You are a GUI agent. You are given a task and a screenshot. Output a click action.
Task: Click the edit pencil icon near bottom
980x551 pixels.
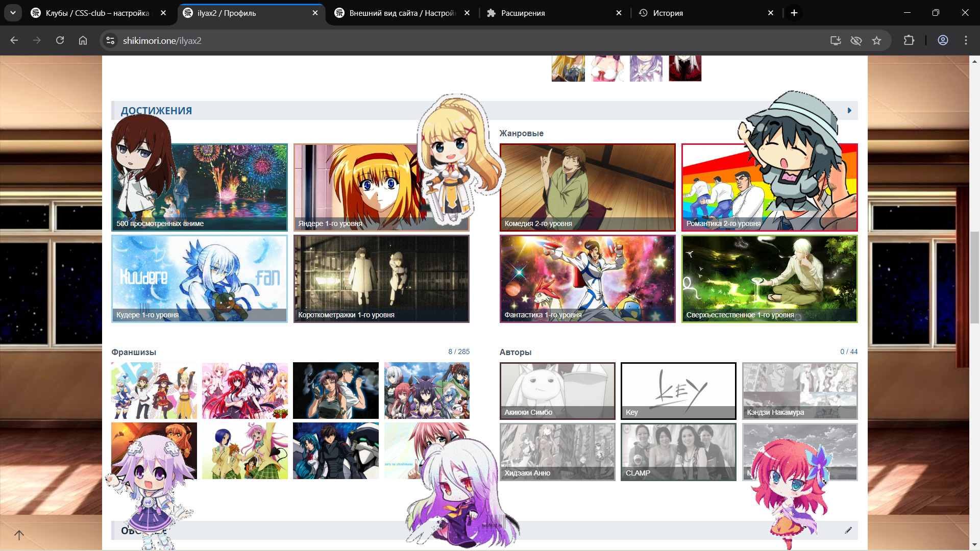848,530
